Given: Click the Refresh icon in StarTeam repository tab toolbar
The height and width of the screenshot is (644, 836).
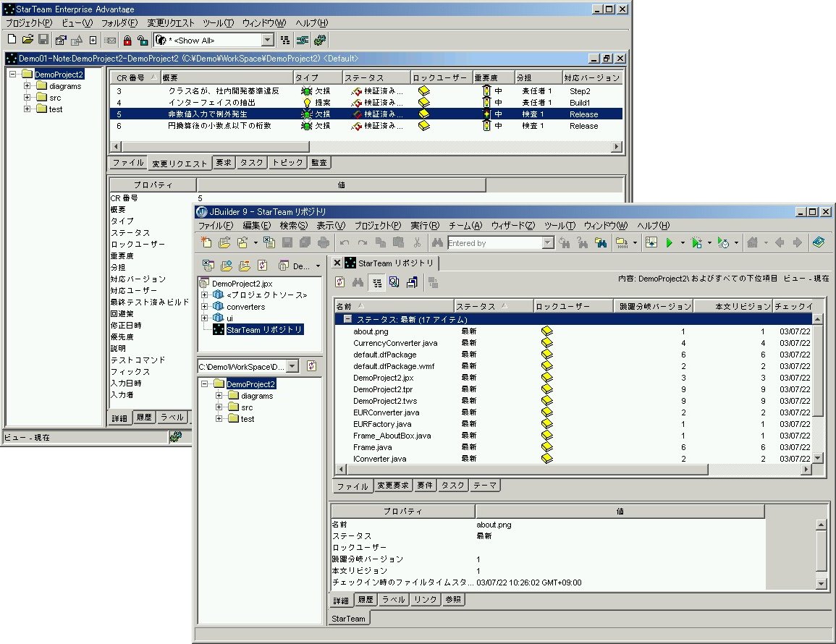Looking at the screenshot, I should [x=339, y=282].
